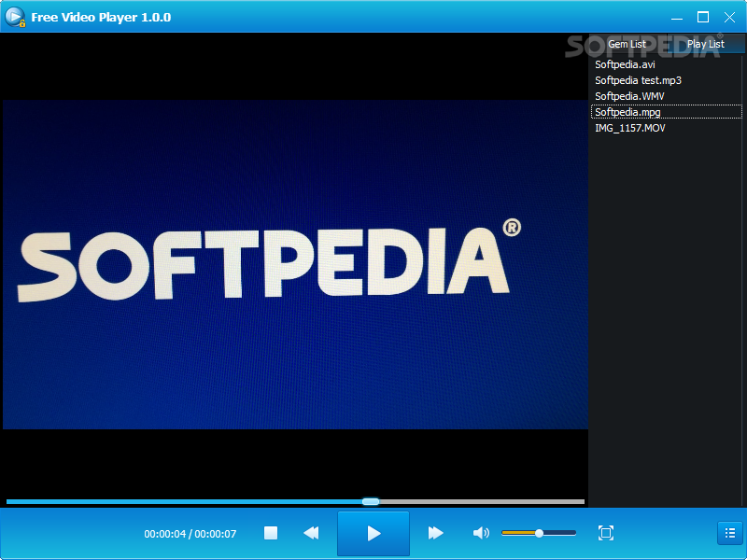747x560 pixels.
Task: Close the Free Video Player window
Action: click(x=729, y=18)
